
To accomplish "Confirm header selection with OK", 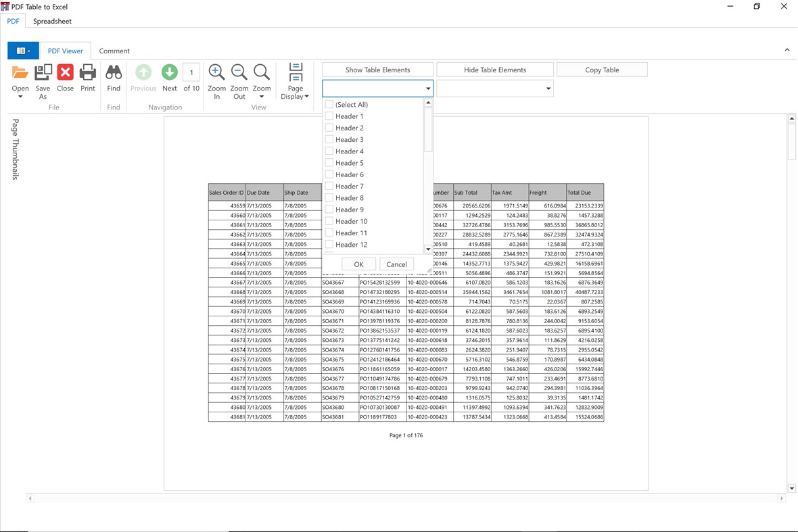I will [x=359, y=264].
